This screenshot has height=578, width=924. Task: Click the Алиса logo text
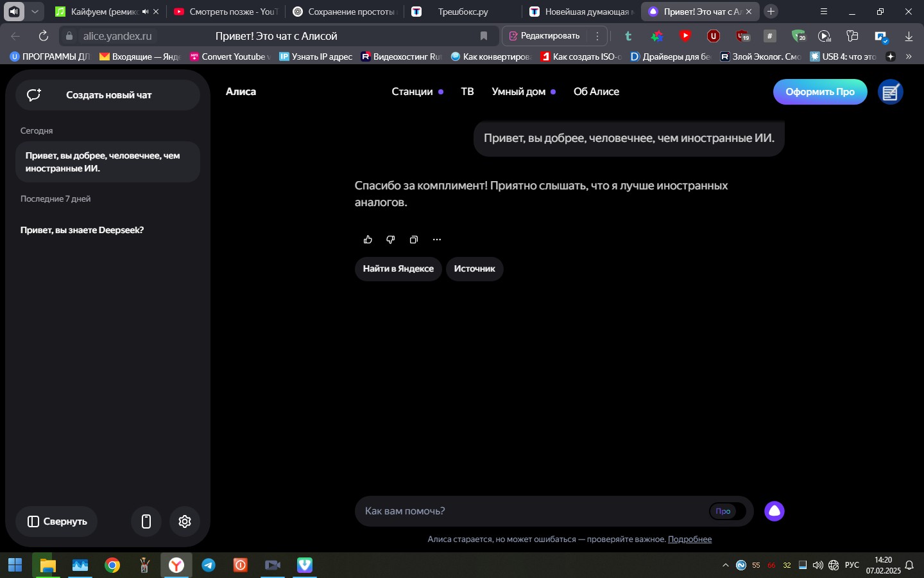(x=241, y=92)
